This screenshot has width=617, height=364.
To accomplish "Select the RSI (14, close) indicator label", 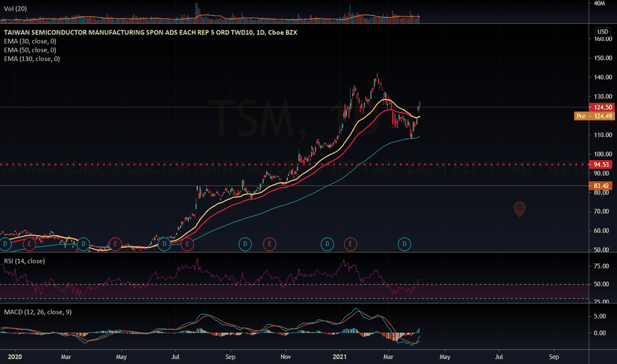I will 24,261.
